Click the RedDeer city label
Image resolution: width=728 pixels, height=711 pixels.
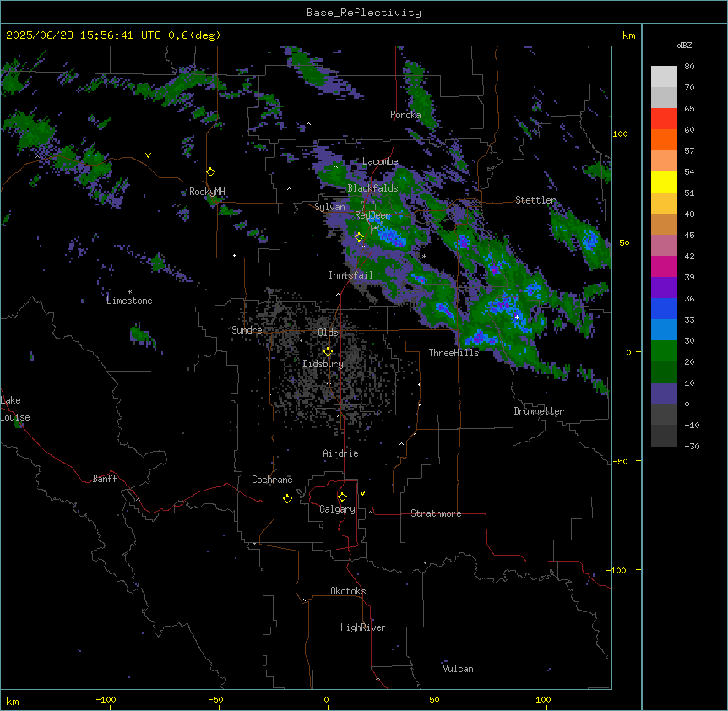pyautogui.click(x=372, y=215)
